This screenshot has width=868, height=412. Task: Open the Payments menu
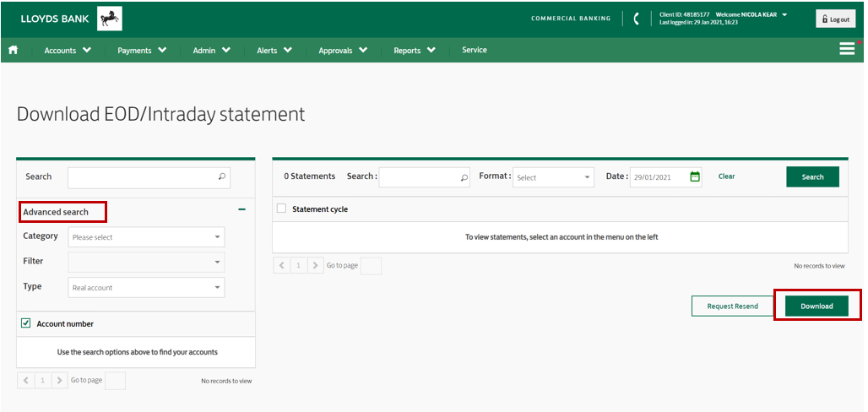(x=142, y=50)
